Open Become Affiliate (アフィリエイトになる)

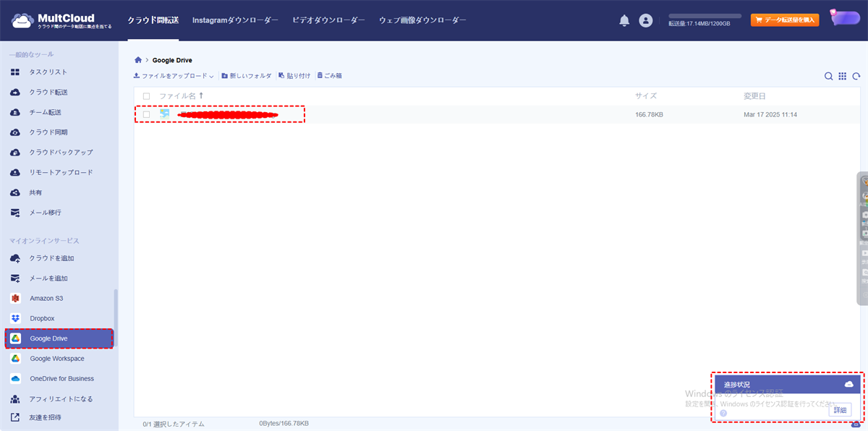point(59,399)
